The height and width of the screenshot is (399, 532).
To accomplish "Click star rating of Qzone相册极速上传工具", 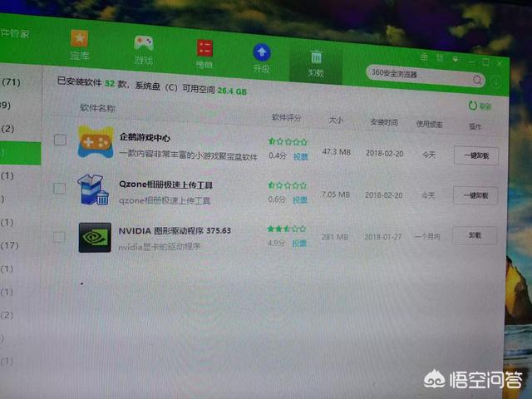I will click(x=287, y=185).
